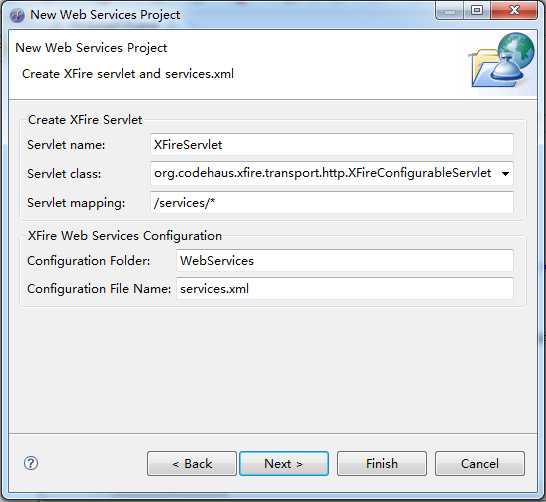Click the Servlet class combo box text

pos(322,173)
